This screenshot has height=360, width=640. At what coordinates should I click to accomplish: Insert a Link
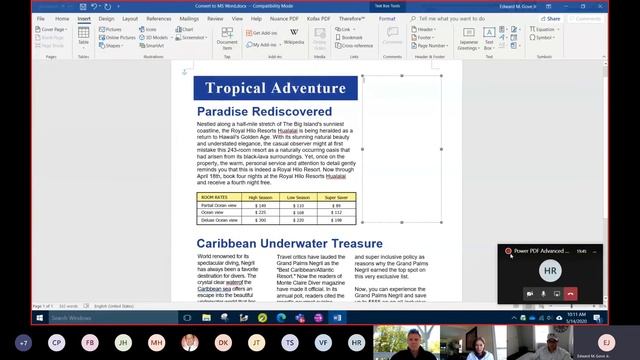[345, 29]
